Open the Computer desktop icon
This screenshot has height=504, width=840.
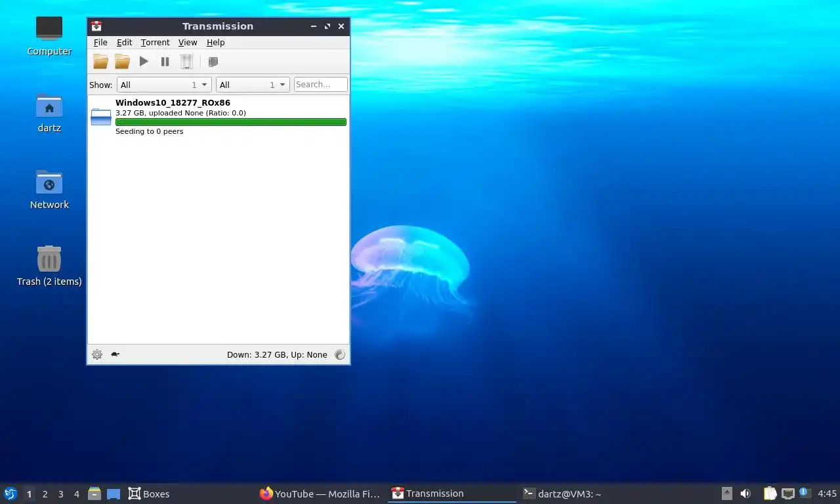(49, 35)
